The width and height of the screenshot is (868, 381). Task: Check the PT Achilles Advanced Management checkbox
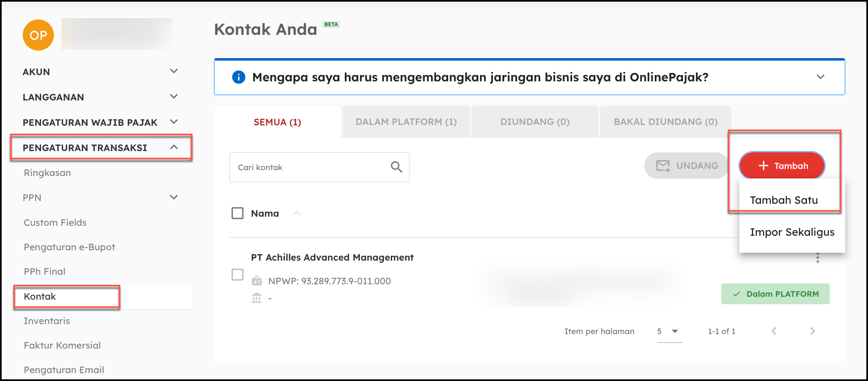237,275
